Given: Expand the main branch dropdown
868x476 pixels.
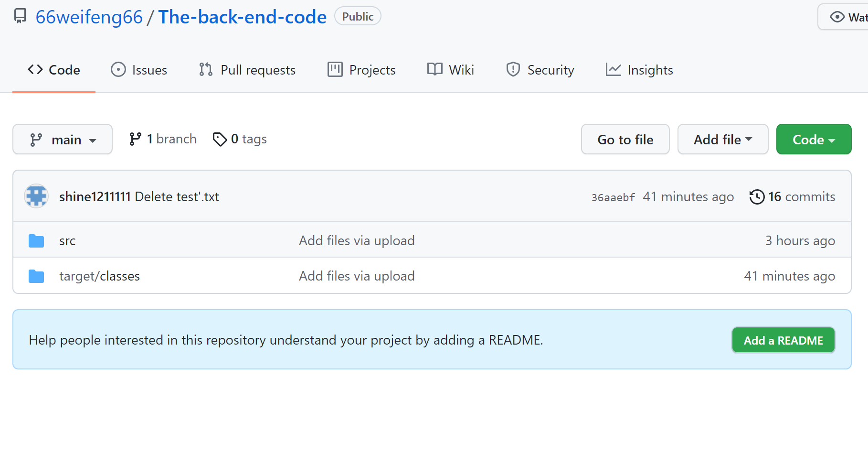Looking at the screenshot, I should [x=63, y=140].
